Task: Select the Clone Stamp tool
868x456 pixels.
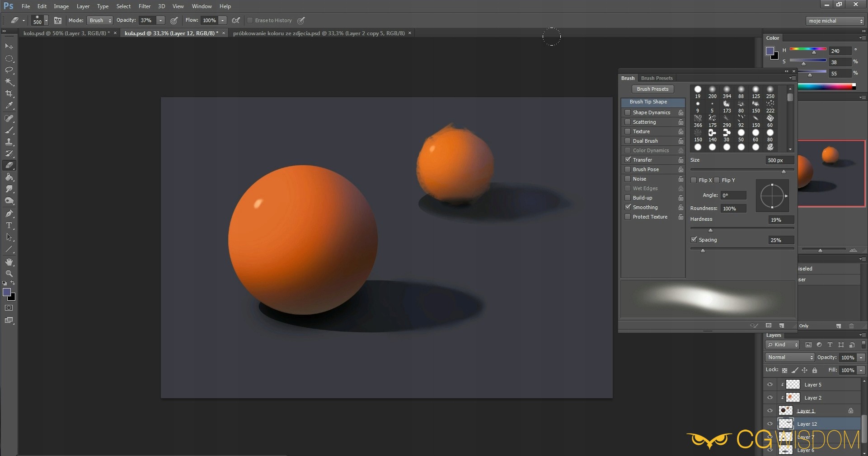Action: [x=9, y=142]
